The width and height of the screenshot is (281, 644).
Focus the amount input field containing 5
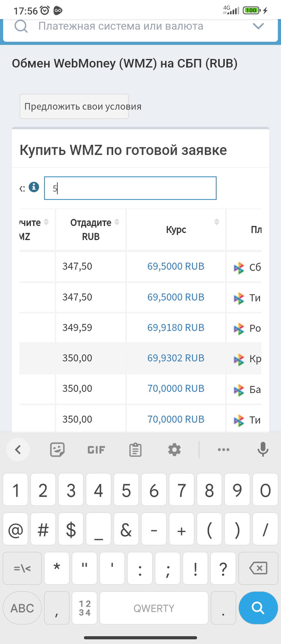(130, 188)
